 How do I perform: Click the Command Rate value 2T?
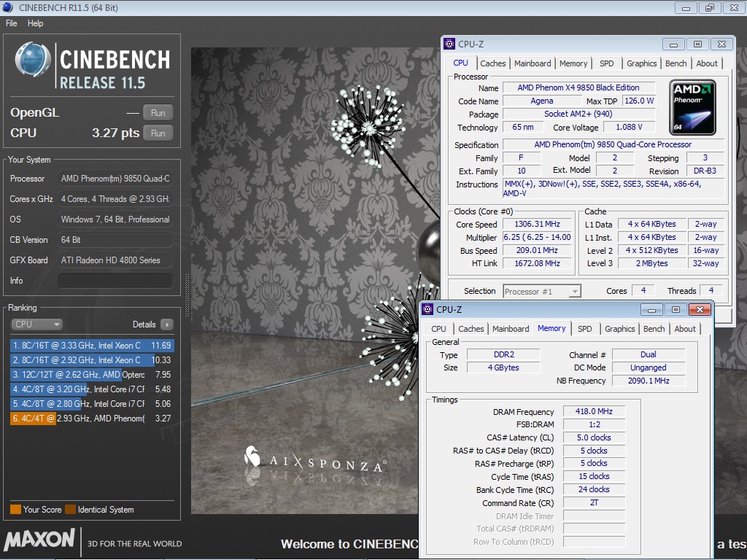(594, 502)
